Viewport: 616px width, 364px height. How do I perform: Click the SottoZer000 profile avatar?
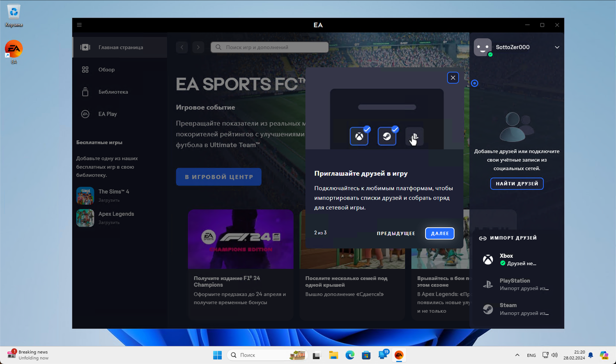click(x=483, y=47)
